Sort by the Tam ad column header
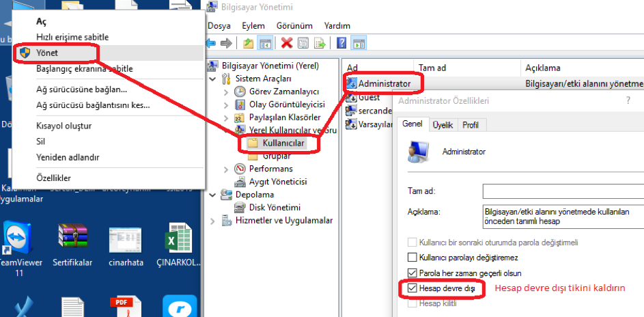Viewport: 644px width, 317px height. (x=466, y=68)
